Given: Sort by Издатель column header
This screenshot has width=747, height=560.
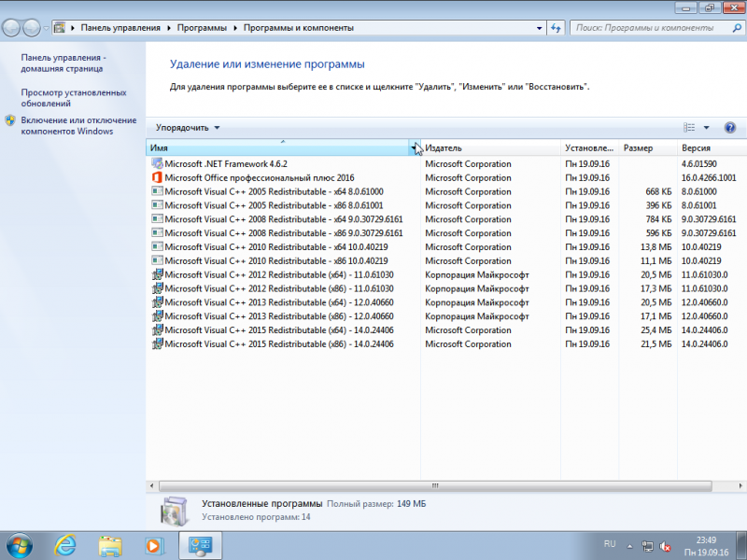Looking at the screenshot, I should pos(491,148).
